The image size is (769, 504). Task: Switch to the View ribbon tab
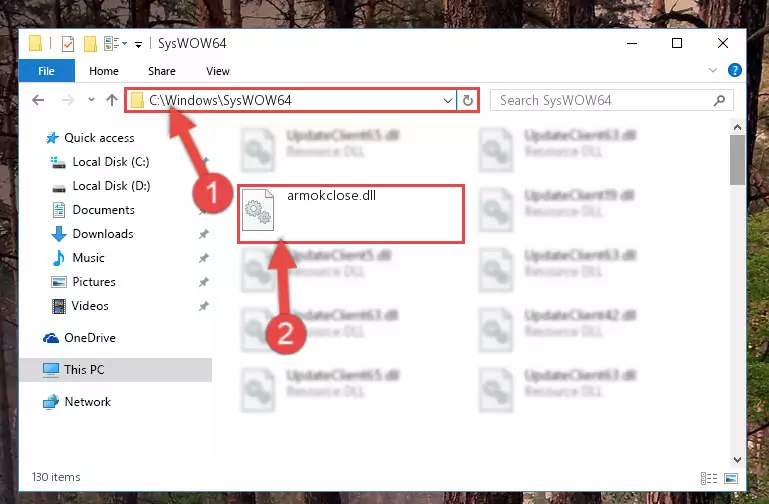point(218,71)
